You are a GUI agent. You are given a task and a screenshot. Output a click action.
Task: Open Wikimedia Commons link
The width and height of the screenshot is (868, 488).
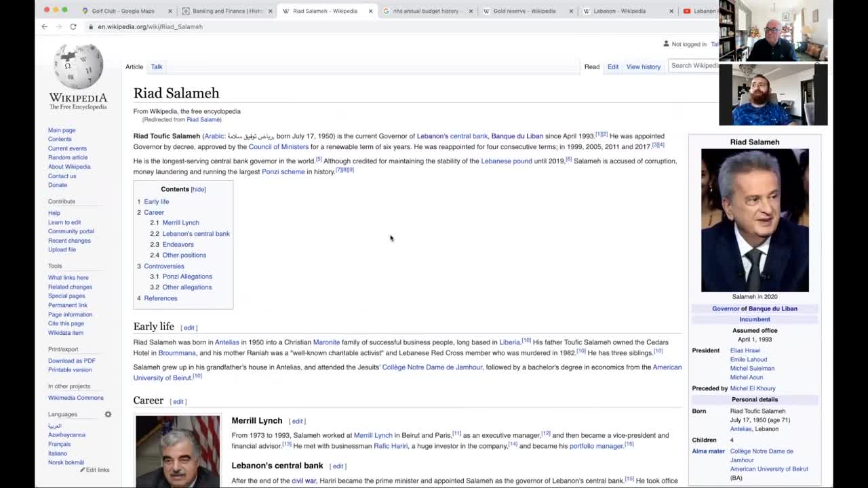tap(76, 398)
